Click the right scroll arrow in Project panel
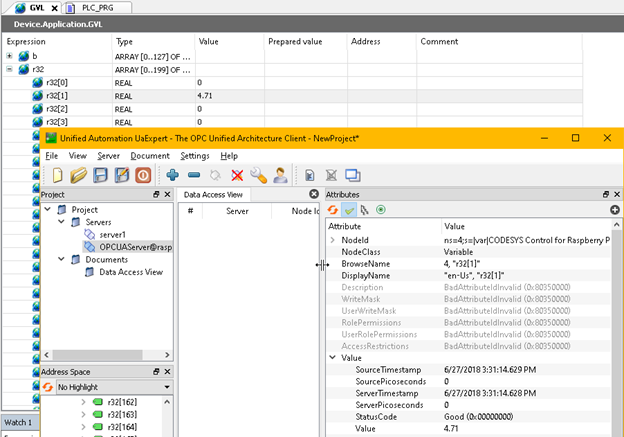This screenshot has height=437, width=624. click(167, 355)
